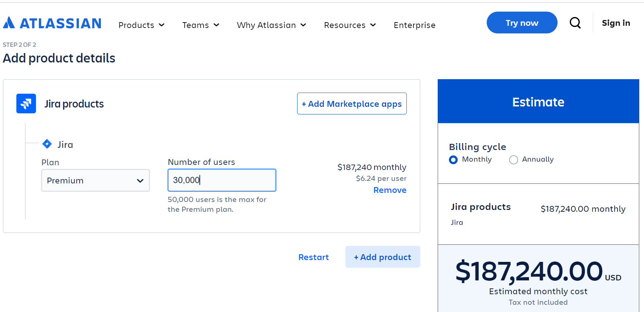Select Annually billing cycle
This screenshot has width=644, height=312.
(513, 160)
